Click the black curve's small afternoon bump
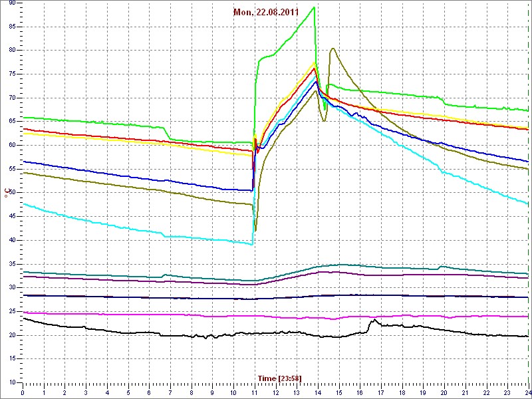The width and height of the screenshot is (532, 399). 374,320
